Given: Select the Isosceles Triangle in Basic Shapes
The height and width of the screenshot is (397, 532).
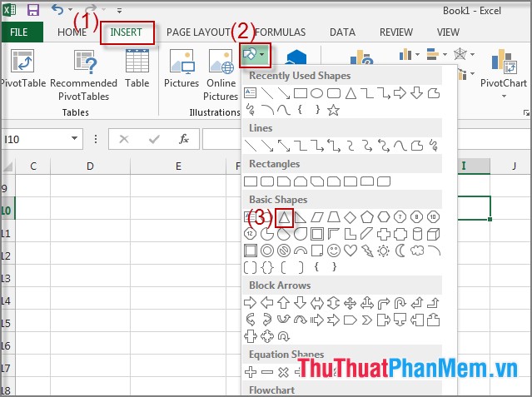Looking at the screenshot, I should (284, 217).
